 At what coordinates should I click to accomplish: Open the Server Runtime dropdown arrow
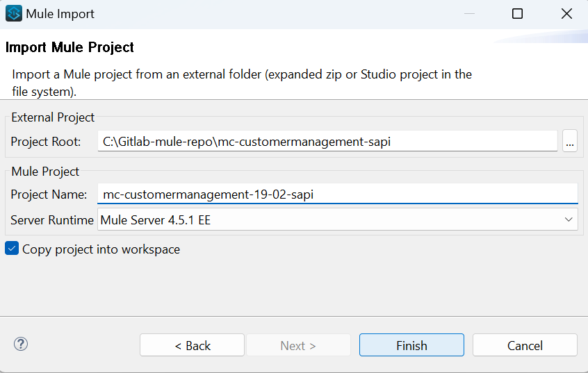click(x=569, y=220)
